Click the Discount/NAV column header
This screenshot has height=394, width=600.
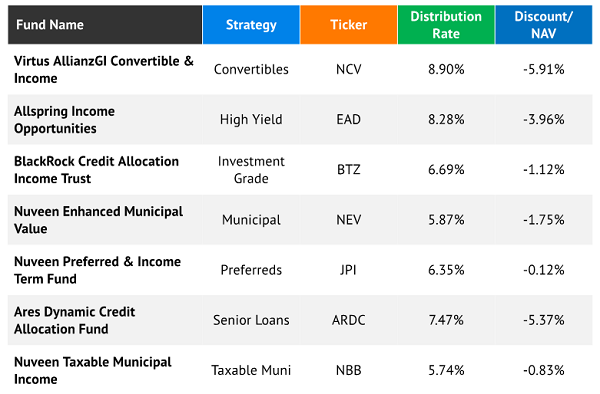coord(544,25)
